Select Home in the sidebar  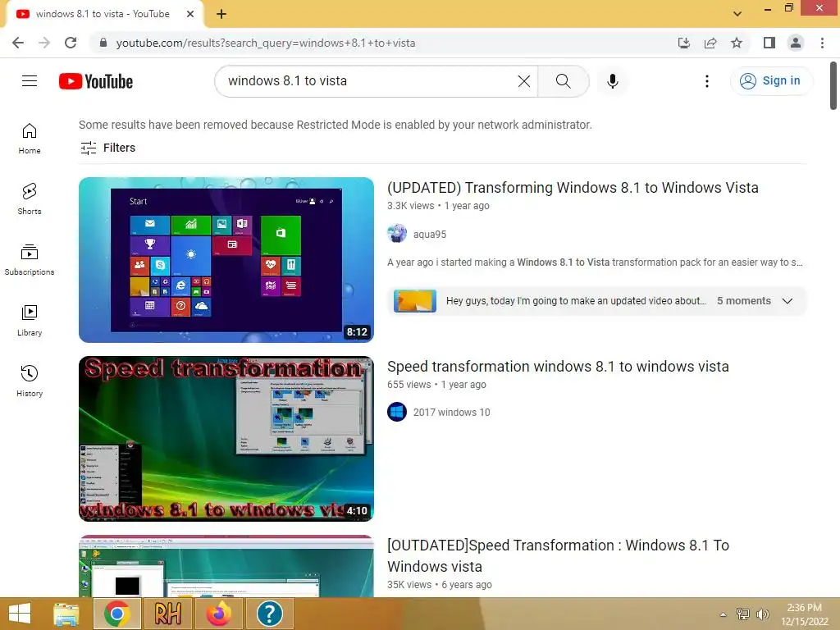click(30, 139)
